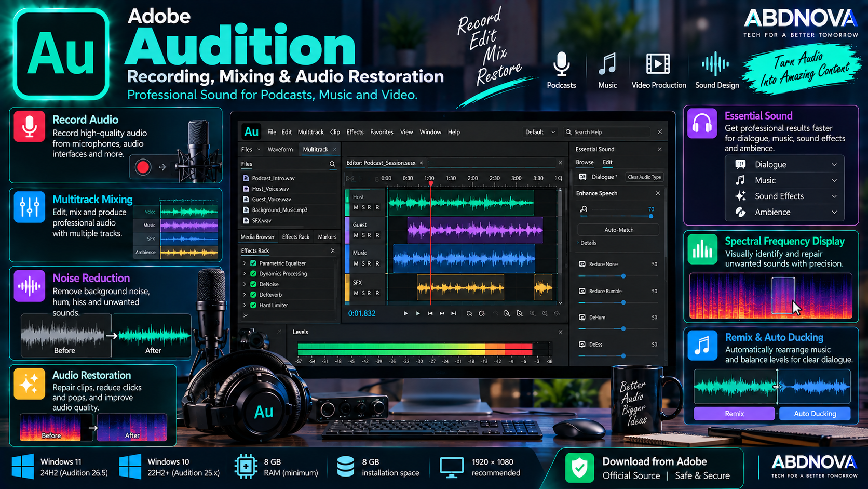Turn off the DeReverb effect checkbox
This screenshot has width=868, height=489.
click(x=253, y=295)
